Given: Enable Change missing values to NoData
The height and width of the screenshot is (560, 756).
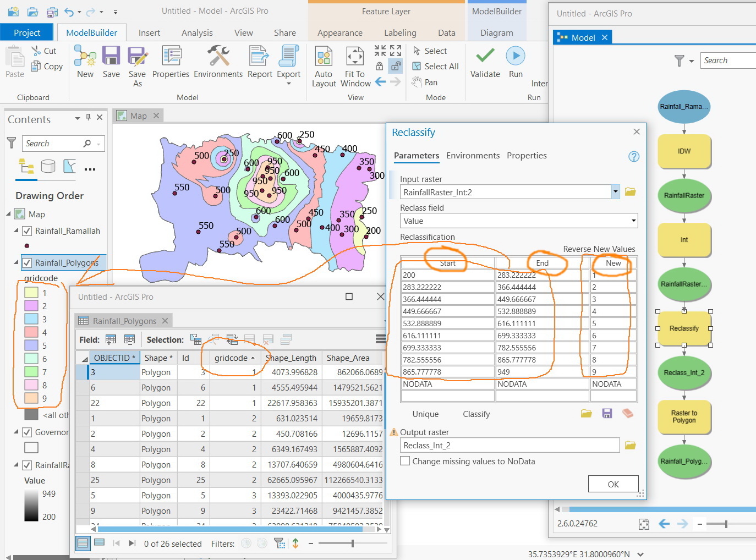Looking at the screenshot, I should click(405, 461).
